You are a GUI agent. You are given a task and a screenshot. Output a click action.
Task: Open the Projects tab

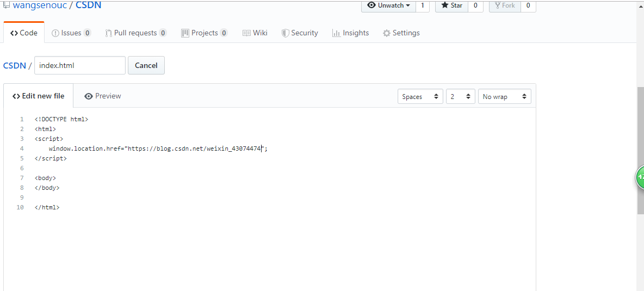(204, 33)
